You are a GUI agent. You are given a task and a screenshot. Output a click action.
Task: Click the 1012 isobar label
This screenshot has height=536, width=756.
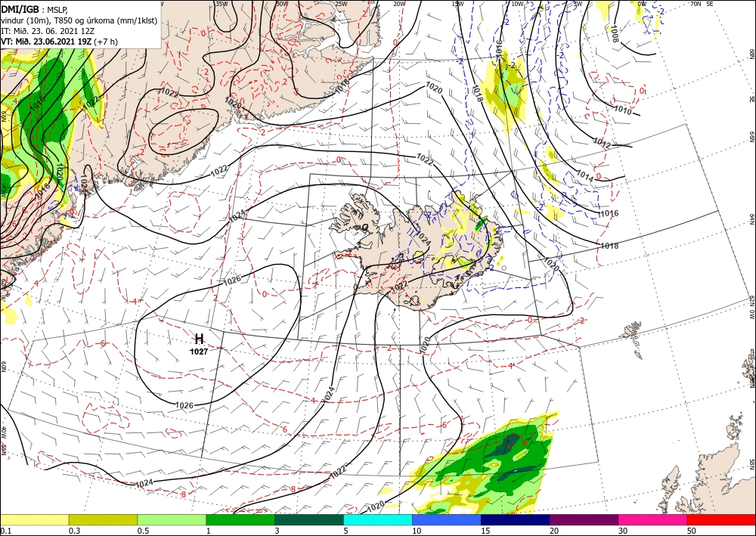pos(602,143)
